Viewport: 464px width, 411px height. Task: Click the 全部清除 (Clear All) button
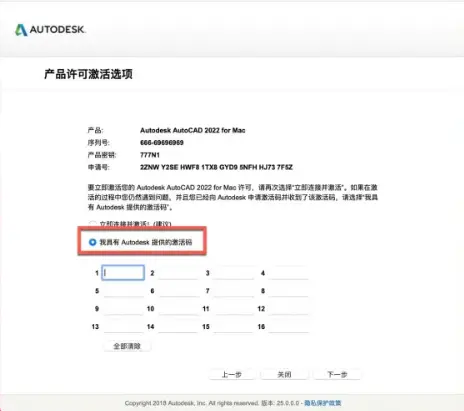click(127, 346)
